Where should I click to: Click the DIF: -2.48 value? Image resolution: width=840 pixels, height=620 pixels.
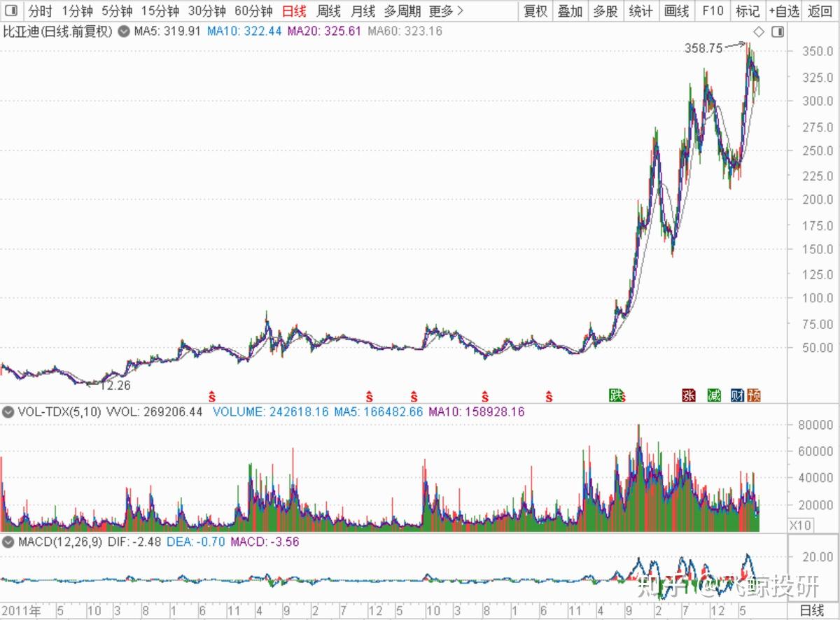click(135, 542)
